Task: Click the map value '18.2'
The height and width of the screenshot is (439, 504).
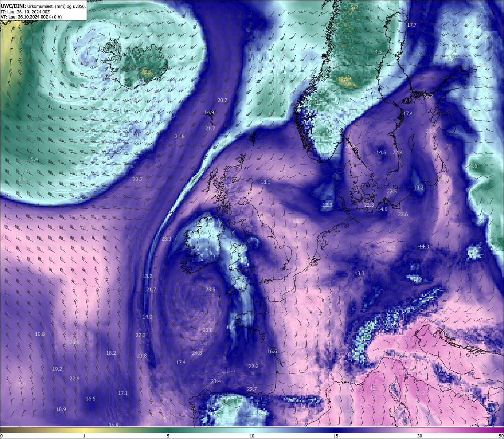Action: (x=111, y=353)
